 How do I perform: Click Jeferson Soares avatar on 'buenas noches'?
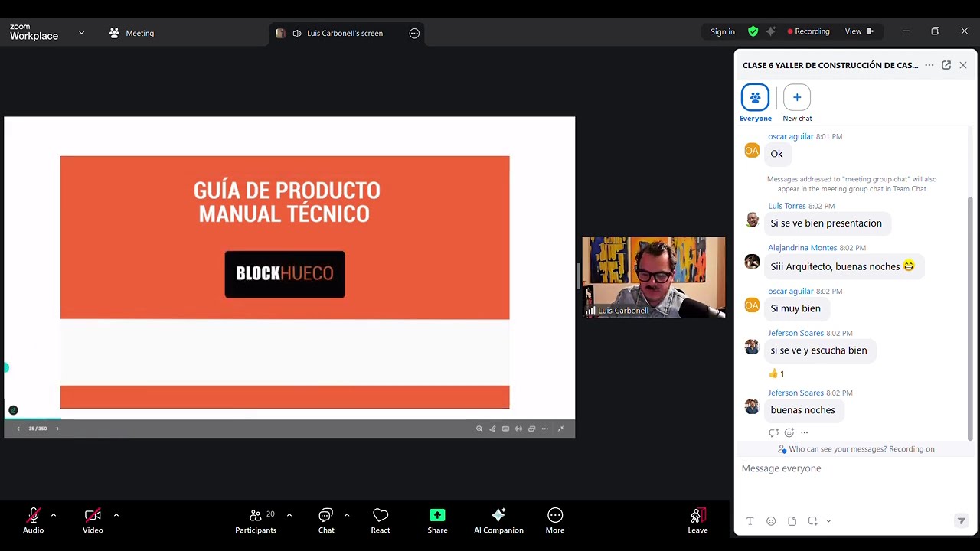click(x=752, y=406)
